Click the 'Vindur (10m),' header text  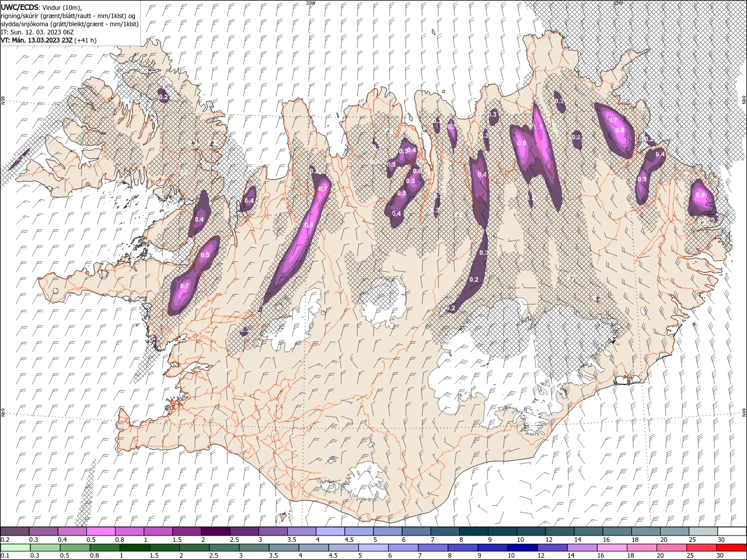62,7
